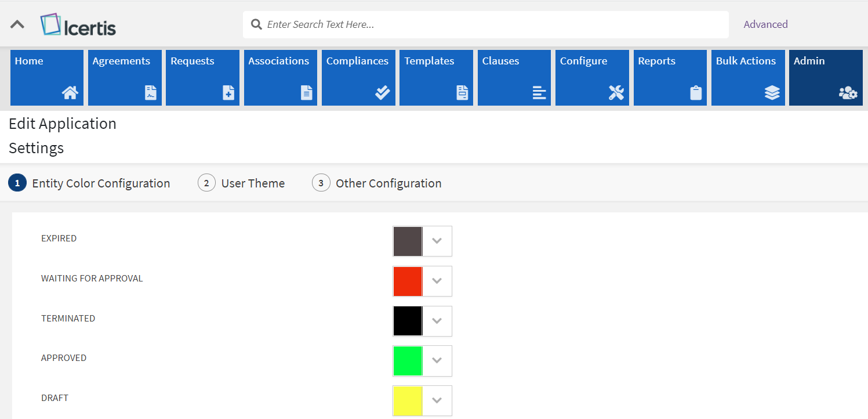This screenshot has height=419, width=868.
Task: Expand the TERMINATED color dropdown arrow
Action: pos(437,321)
